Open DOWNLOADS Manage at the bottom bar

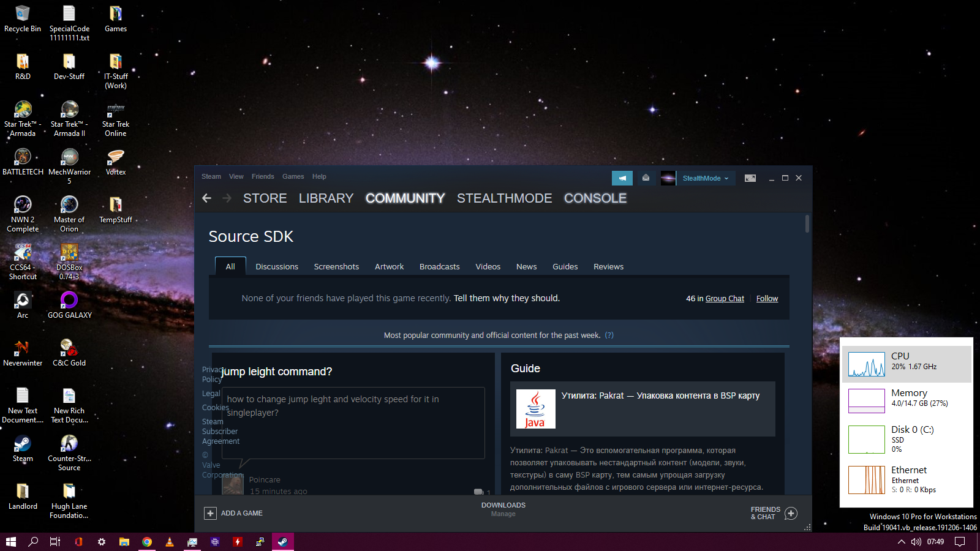tap(503, 509)
